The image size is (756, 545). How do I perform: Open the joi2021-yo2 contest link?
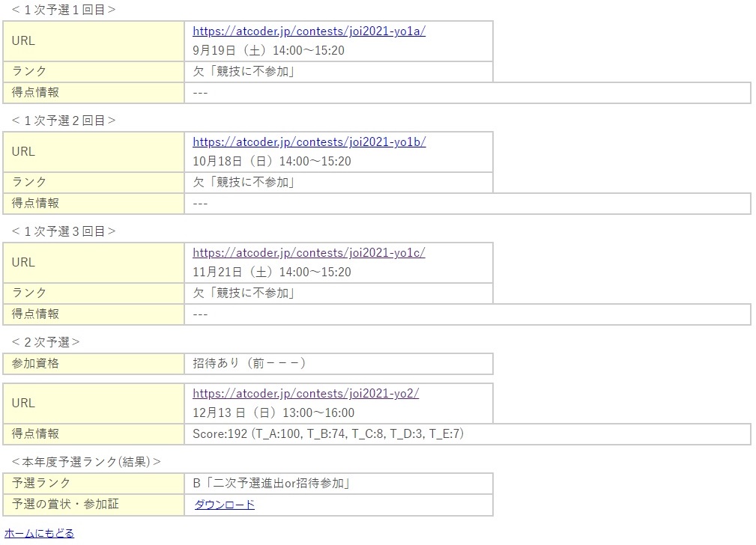306,394
